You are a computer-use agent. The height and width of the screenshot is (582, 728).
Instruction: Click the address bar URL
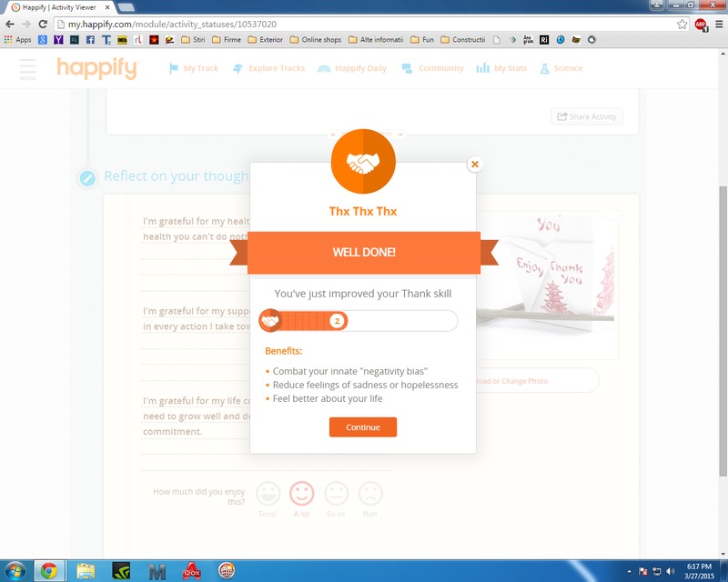click(173, 25)
